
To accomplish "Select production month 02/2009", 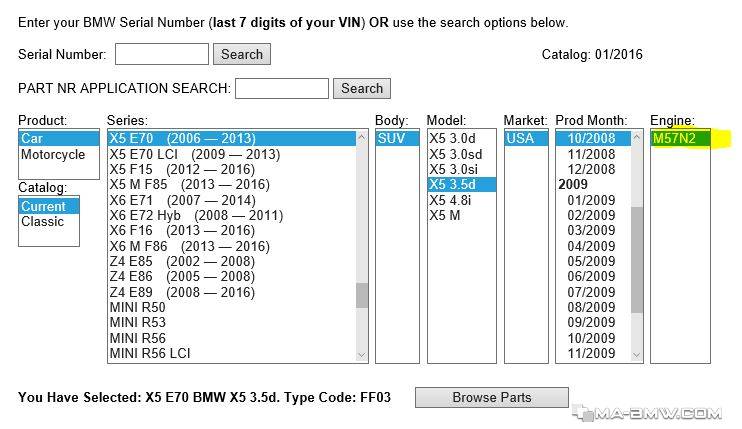I will click(593, 215).
